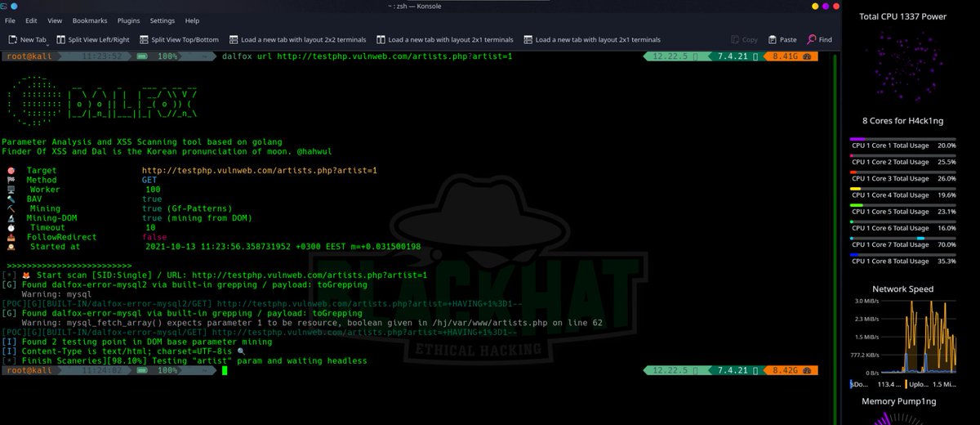Click the CPU 1 Core 4 yellow usage bar
980x425 pixels.
pyautogui.click(x=903, y=189)
